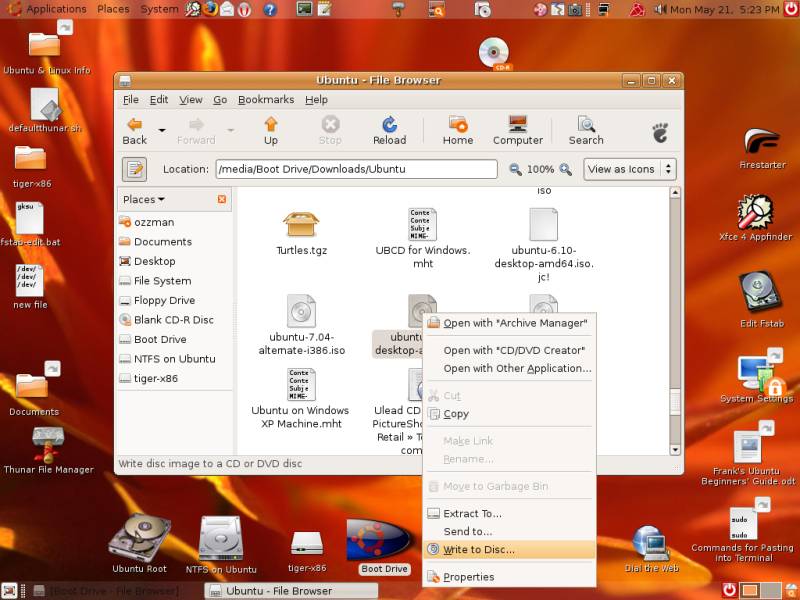Go back using the Back toolbar button
The image size is (800, 600).
pos(135,131)
